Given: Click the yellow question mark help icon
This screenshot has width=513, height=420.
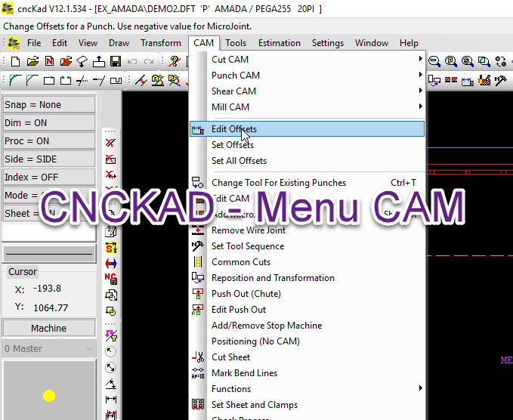Looking at the screenshot, I should coord(175,61).
